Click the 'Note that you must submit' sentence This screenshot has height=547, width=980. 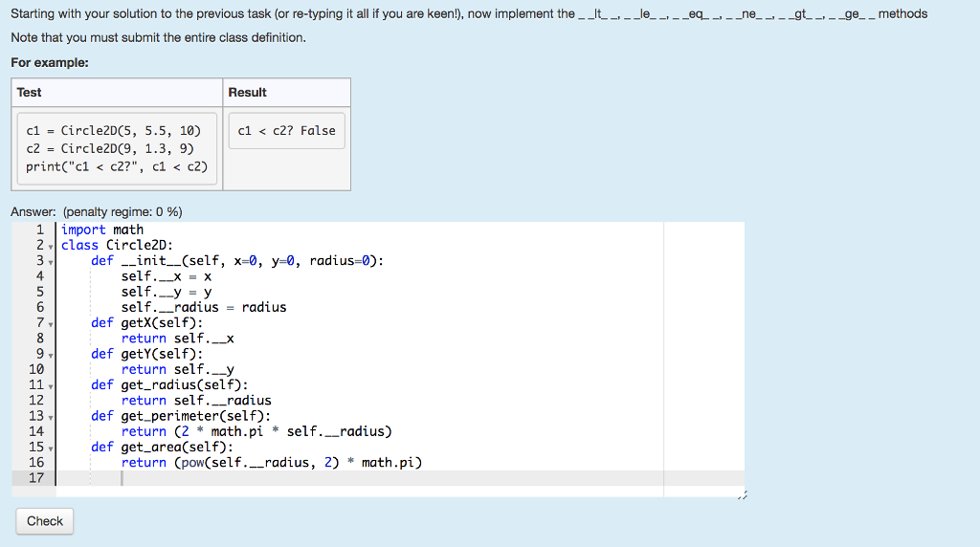pyautogui.click(x=158, y=37)
